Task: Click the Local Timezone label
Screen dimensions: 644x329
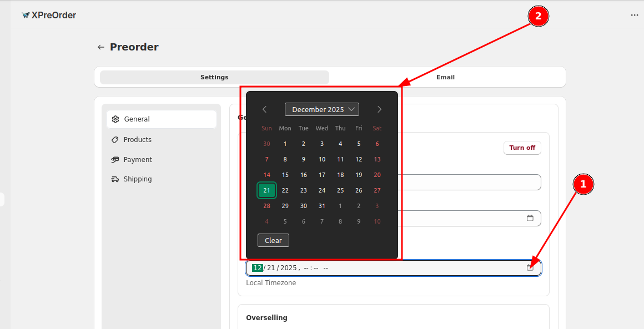Action: tap(271, 283)
